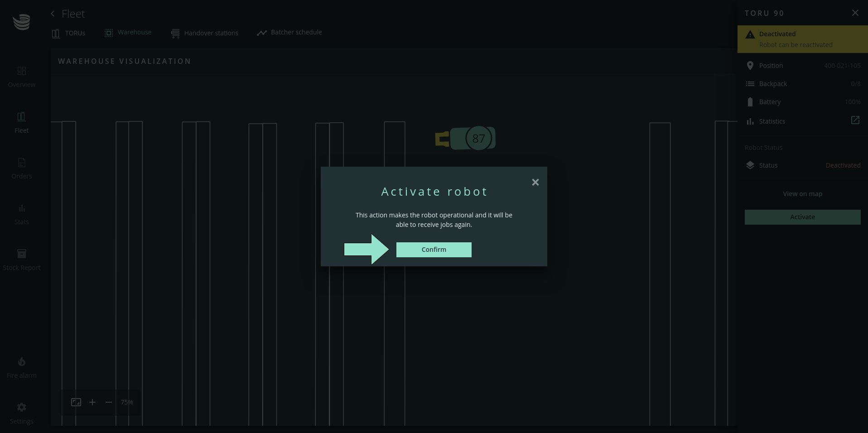Switch to the Warehouse tab
The width and height of the screenshot is (868, 433).
point(128,33)
